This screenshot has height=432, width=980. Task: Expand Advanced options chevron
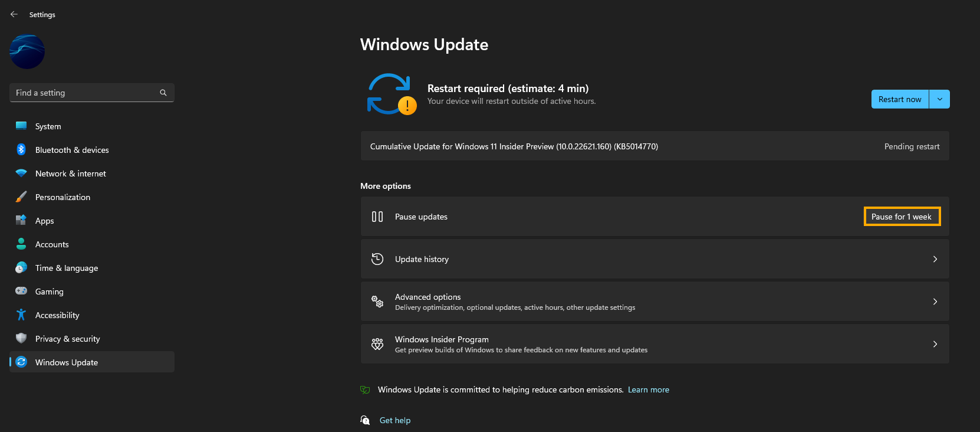pos(935,302)
